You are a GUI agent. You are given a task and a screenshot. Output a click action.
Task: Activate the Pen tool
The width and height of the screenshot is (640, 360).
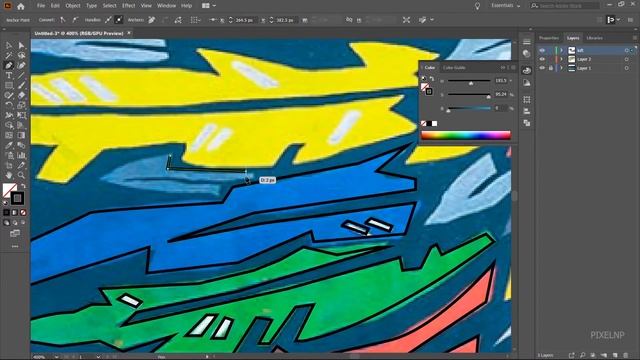point(9,65)
